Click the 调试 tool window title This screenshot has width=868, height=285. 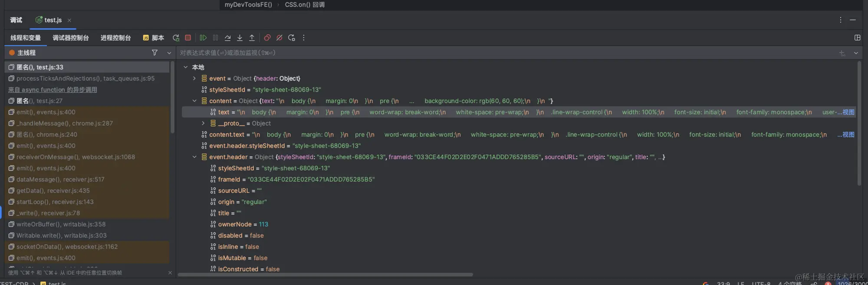[16, 20]
